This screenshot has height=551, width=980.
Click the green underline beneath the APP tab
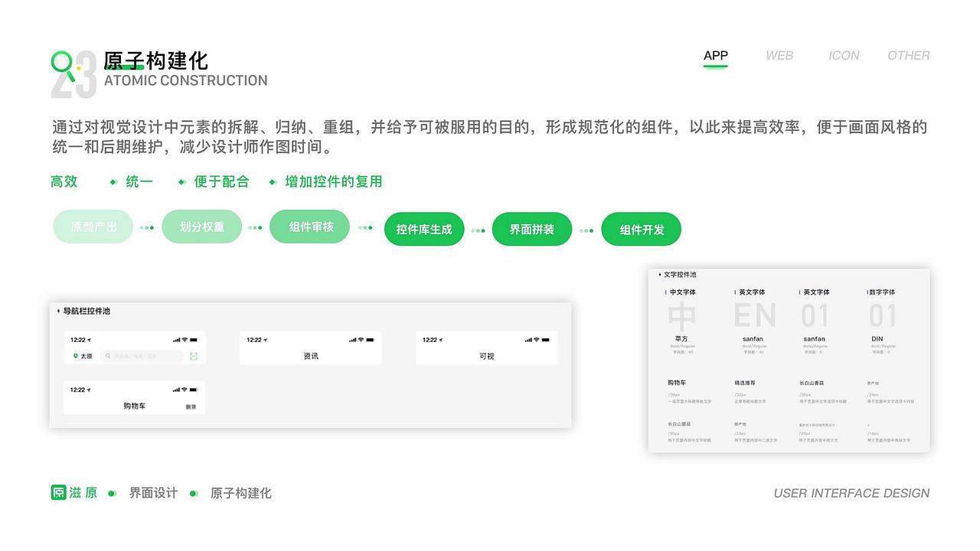[715, 67]
